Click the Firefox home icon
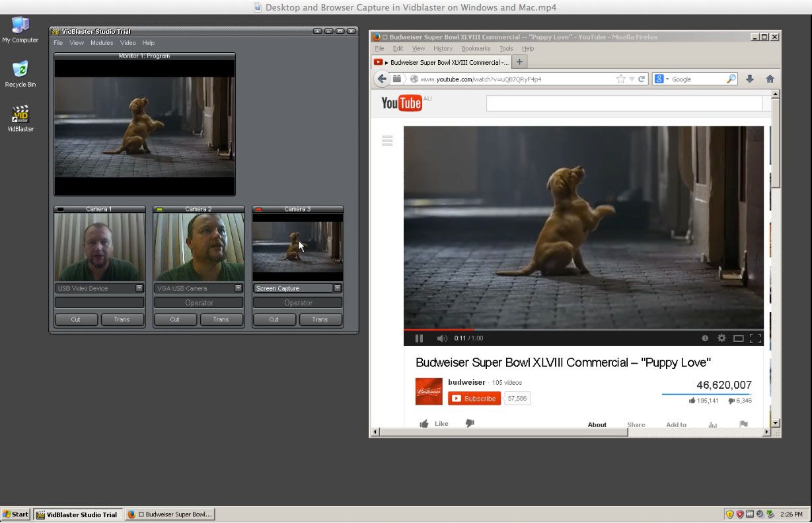The width and height of the screenshot is (812, 523). 769,79
